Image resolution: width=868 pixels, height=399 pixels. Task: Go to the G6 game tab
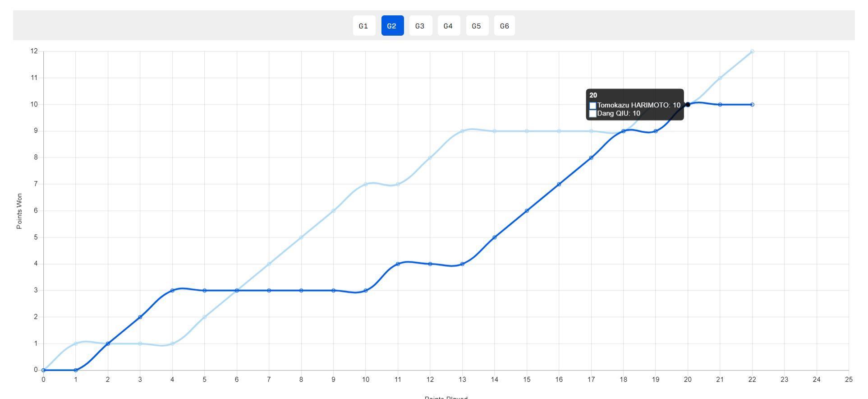(505, 26)
